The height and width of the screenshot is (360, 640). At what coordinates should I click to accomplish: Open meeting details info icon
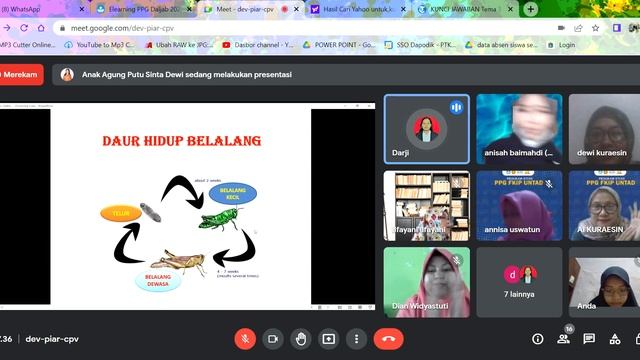coord(538,339)
